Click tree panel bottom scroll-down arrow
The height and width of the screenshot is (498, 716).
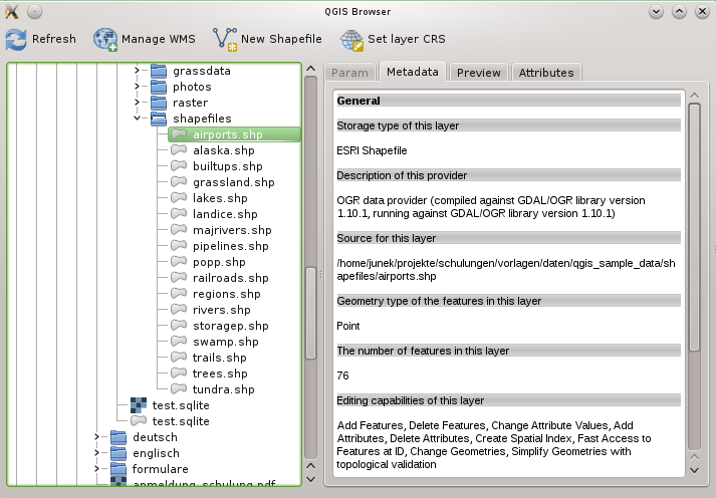coord(311,479)
